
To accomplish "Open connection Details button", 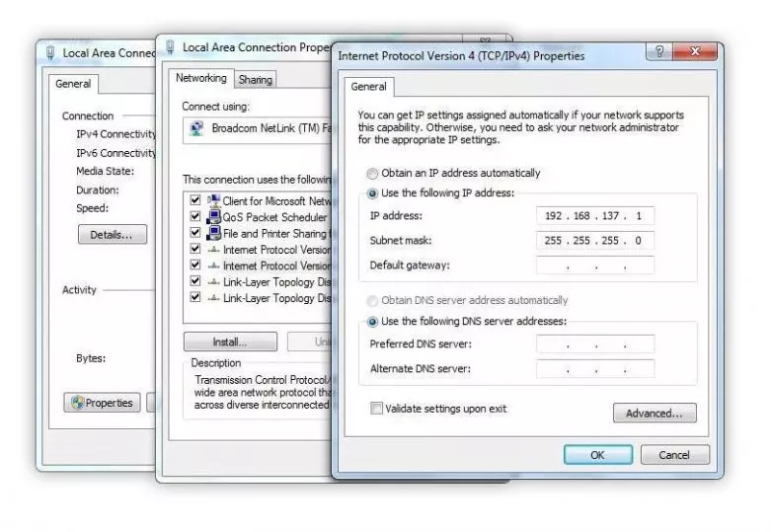I will (x=112, y=235).
